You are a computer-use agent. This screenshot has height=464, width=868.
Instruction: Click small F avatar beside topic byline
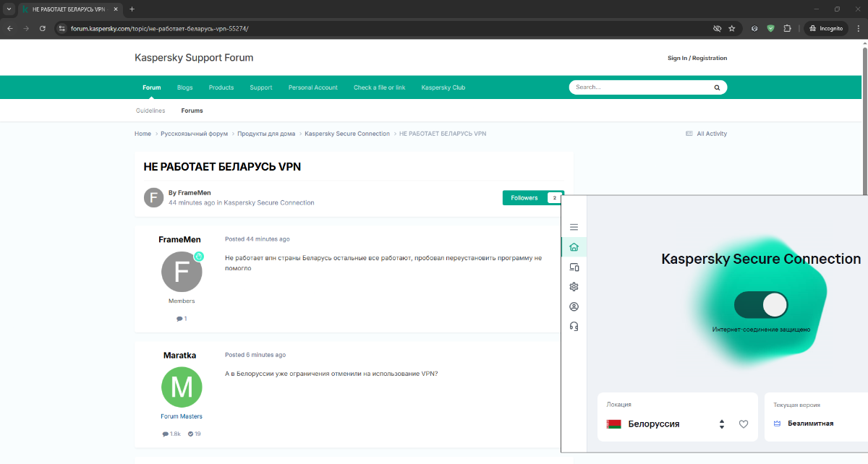[153, 197]
